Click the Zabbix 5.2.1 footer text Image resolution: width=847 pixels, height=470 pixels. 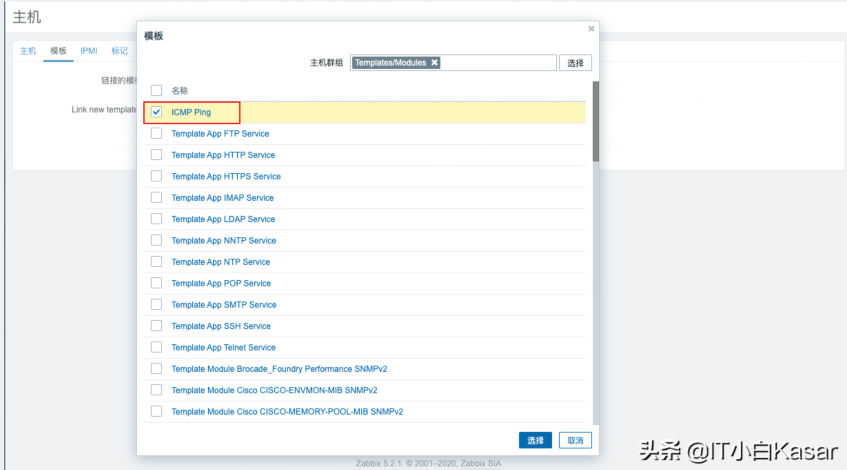(x=428, y=463)
